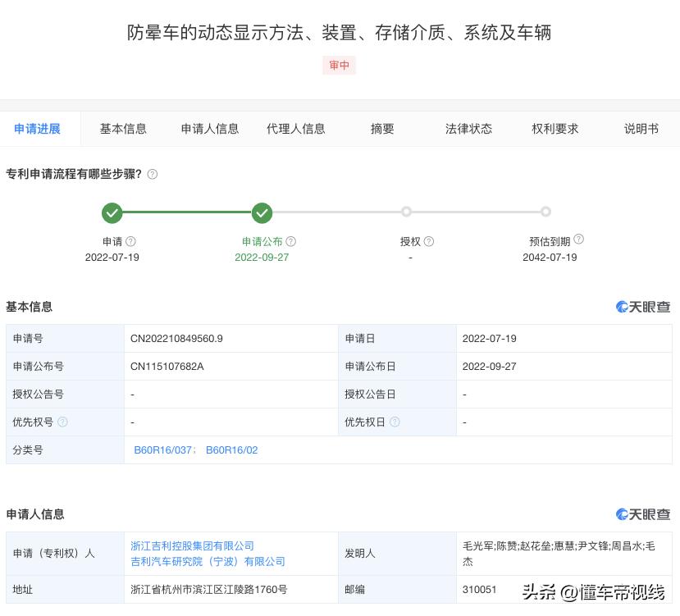Open classification link B60R16/02
The image size is (680, 616).
click(x=232, y=450)
